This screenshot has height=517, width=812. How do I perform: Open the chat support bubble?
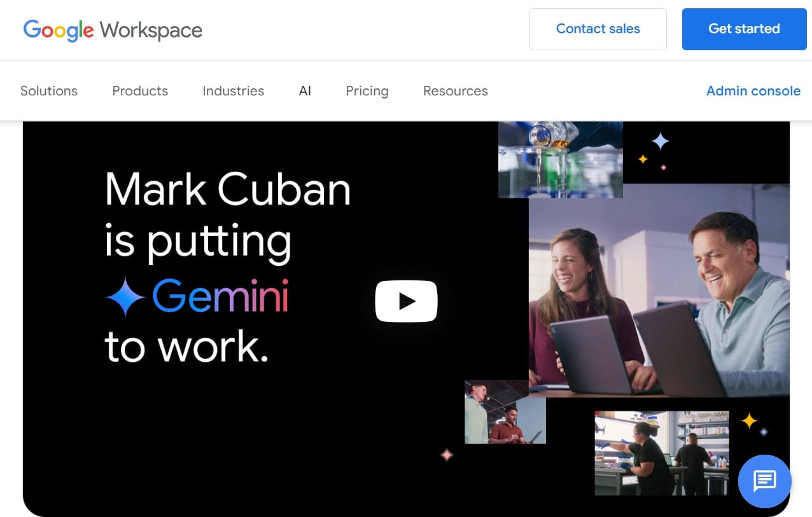764,481
